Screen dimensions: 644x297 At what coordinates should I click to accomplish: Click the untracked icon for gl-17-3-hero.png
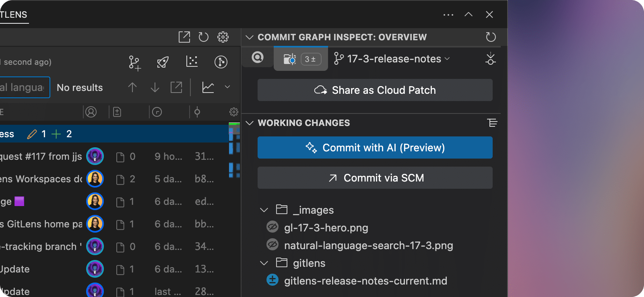(272, 227)
